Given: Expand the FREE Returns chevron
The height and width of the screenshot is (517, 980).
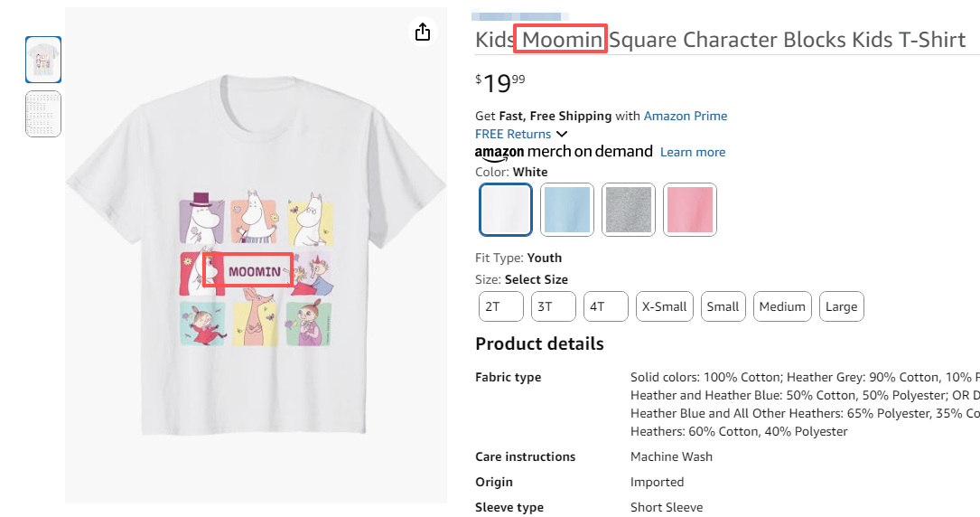Looking at the screenshot, I should coord(562,135).
